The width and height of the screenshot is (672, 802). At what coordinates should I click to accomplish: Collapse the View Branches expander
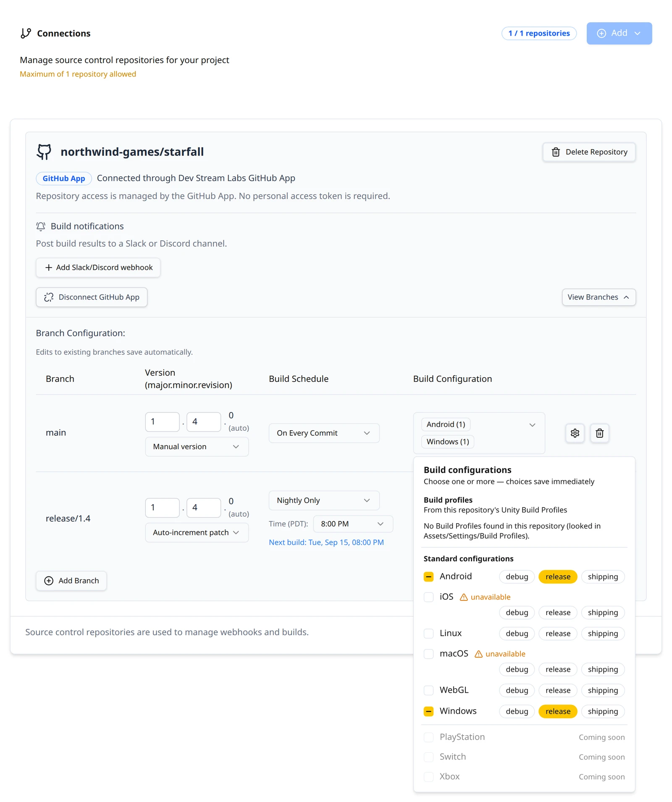click(x=598, y=297)
